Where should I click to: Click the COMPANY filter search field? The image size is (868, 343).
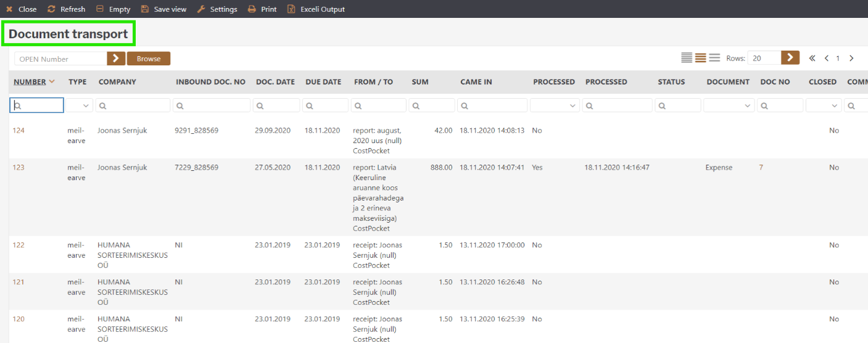tap(133, 105)
